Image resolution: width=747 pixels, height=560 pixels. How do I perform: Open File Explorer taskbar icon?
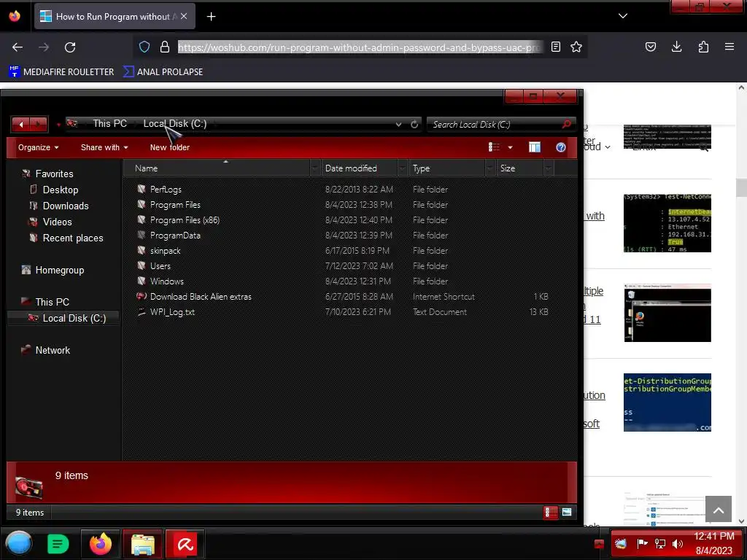[143, 544]
